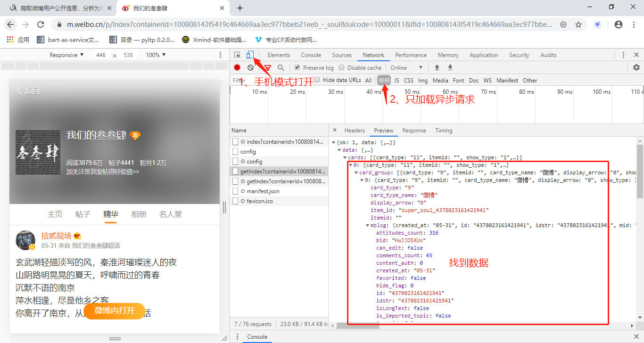Open Chrome profile avatar

click(x=619, y=24)
